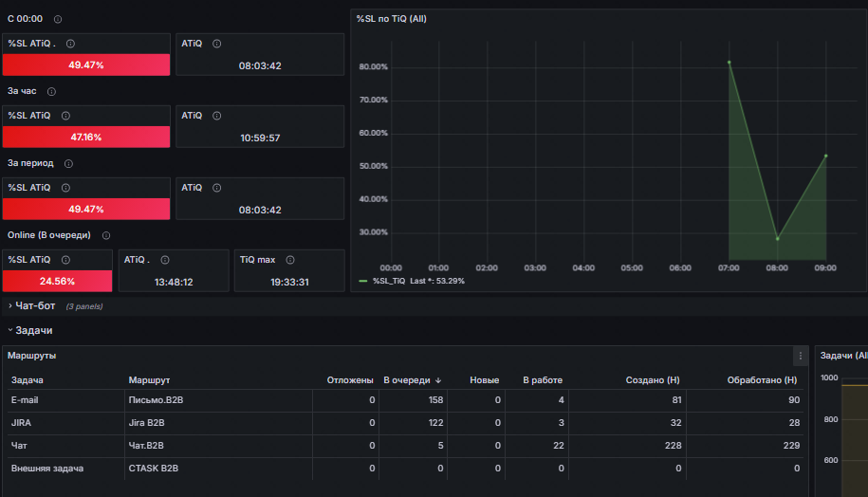Image resolution: width=868 pixels, height=497 pixels.
Task: Collapse the Задачи row
Action: click(10, 330)
